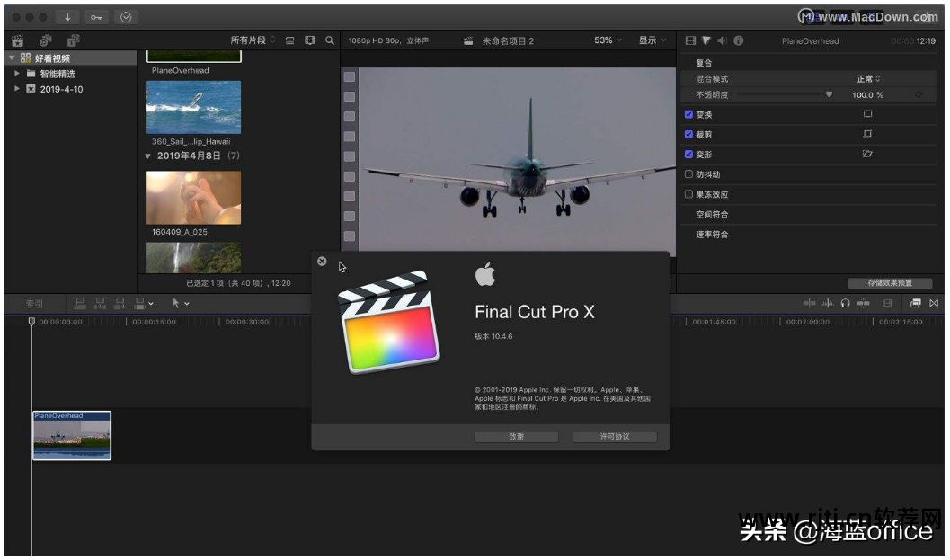
Task: Show the photos and audio sidebar
Action: coord(45,40)
